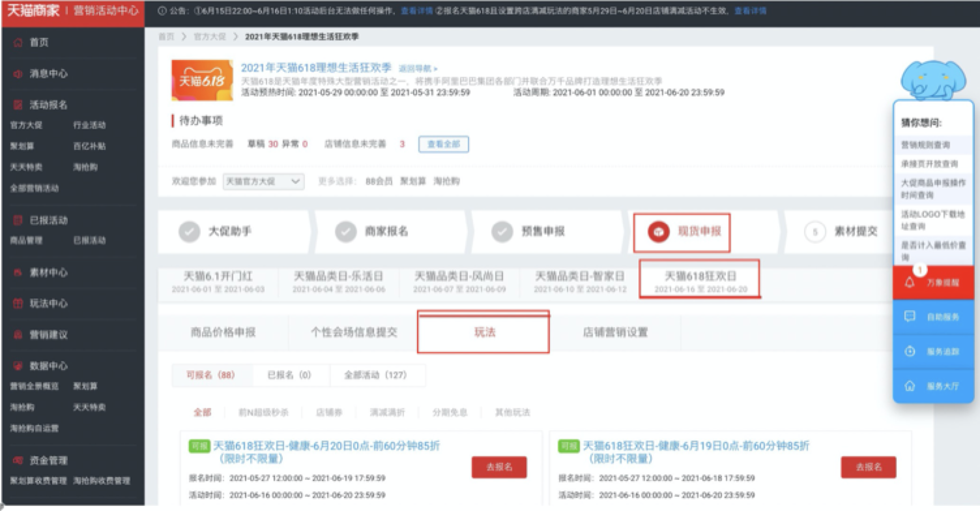Filter by 已报名 (0) tab
This screenshot has height=511, width=980.
click(289, 375)
